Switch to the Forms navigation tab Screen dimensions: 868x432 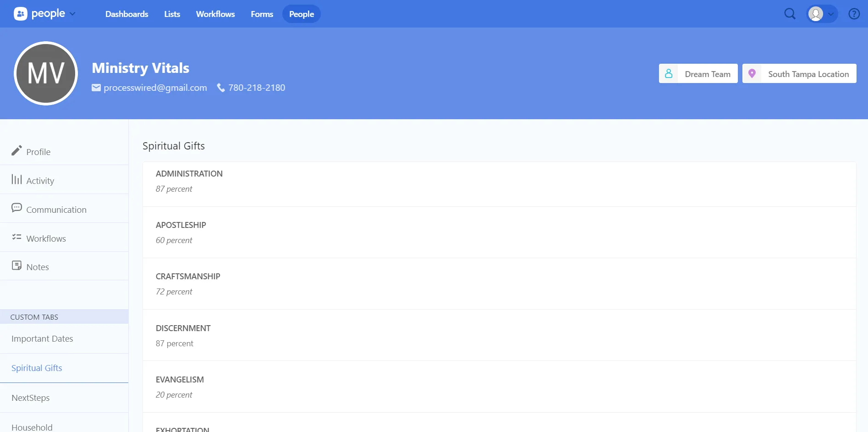click(x=261, y=14)
